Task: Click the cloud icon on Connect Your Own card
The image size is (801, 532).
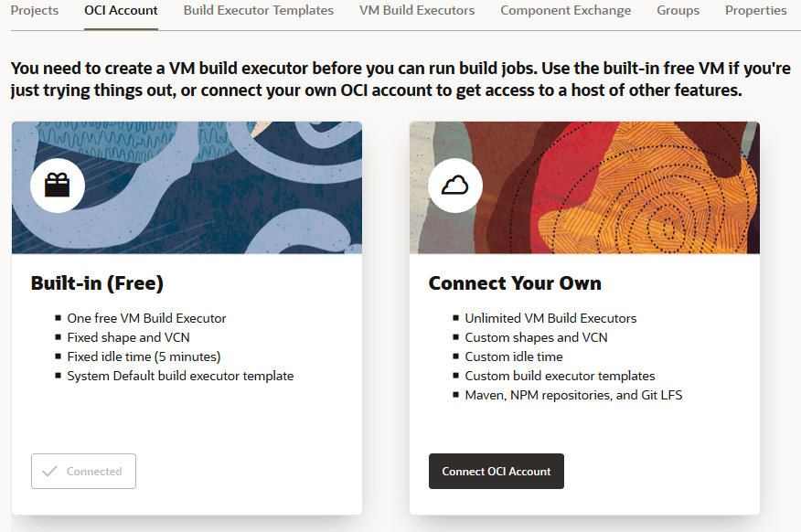Action: [x=455, y=185]
